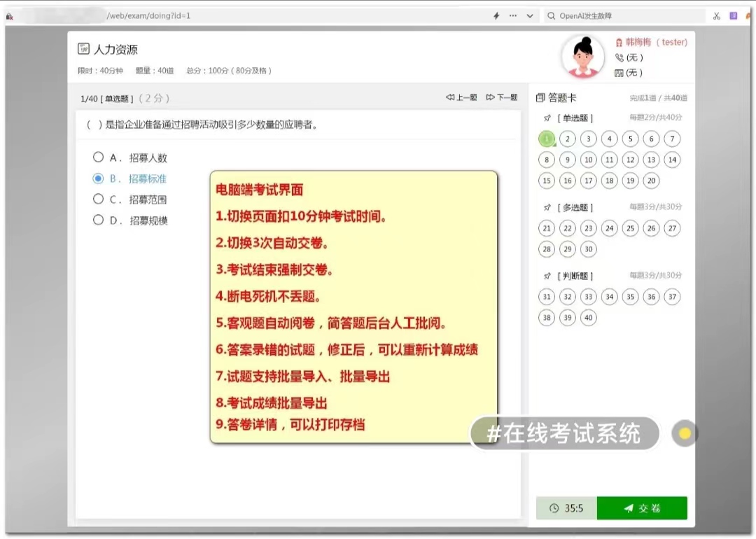This screenshot has height=539, width=756.
Task: Open multiple-choice question 24
Action: click(610, 228)
